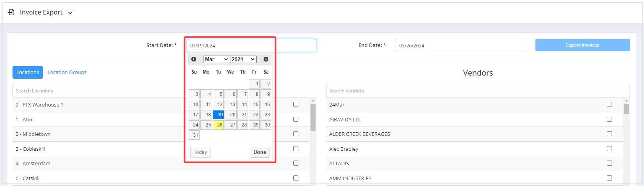Check the Amsterdam location checkbox
This screenshot has height=186, width=644.
coord(296,163)
